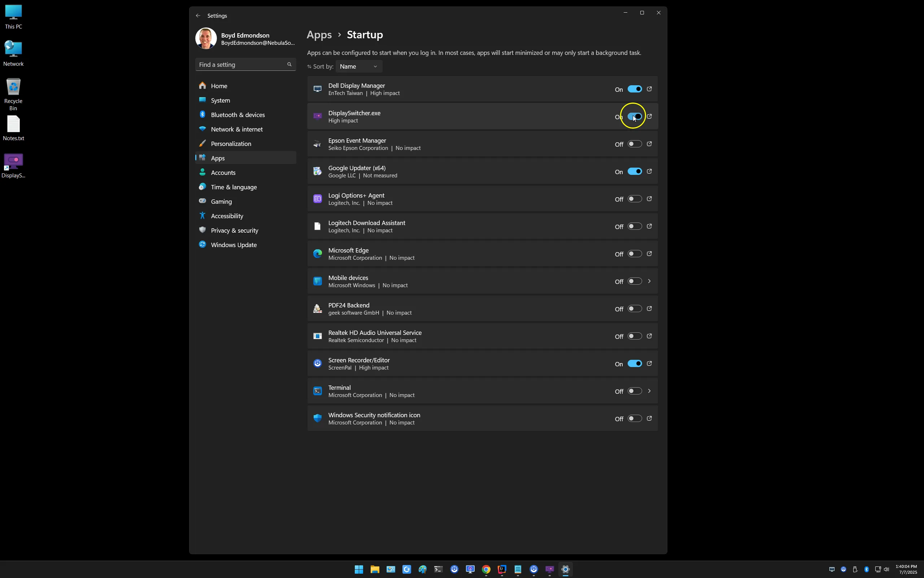This screenshot has height=578, width=924.
Task: Click the Find a setting search field
Action: click(x=245, y=65)
